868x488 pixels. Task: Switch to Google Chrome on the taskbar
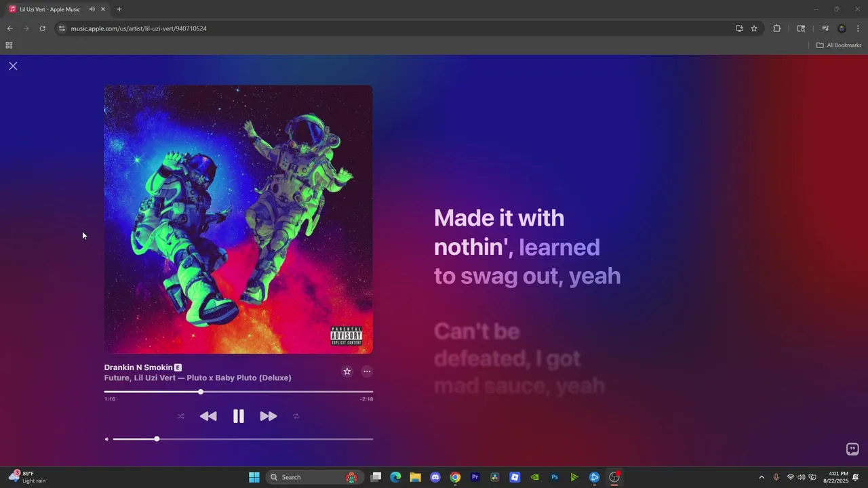455,477
